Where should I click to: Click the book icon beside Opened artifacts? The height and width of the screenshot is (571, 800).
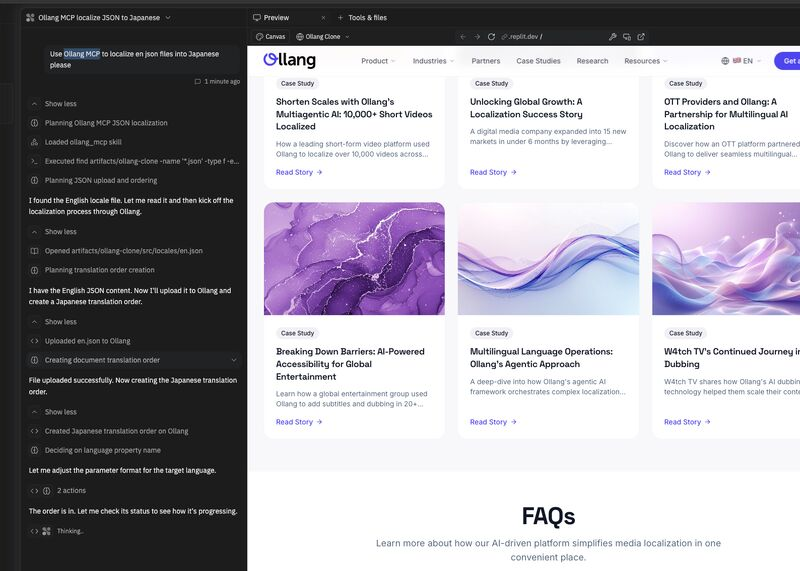pyautogui.click(x=34, y=251)
